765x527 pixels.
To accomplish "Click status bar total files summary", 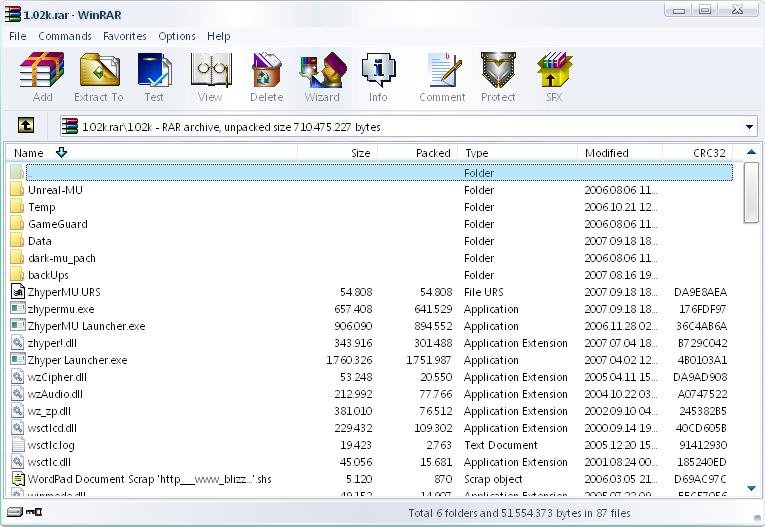I will click(x=519, y=513).
